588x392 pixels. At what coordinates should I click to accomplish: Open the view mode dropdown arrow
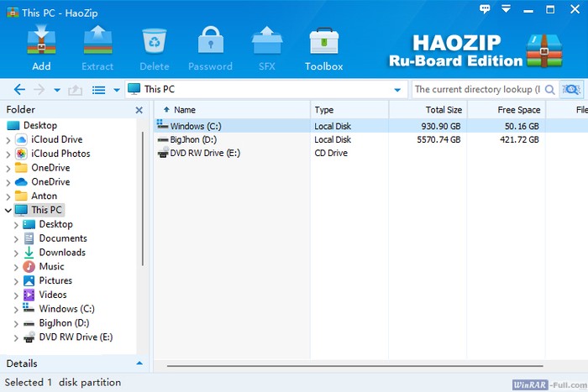117,90
